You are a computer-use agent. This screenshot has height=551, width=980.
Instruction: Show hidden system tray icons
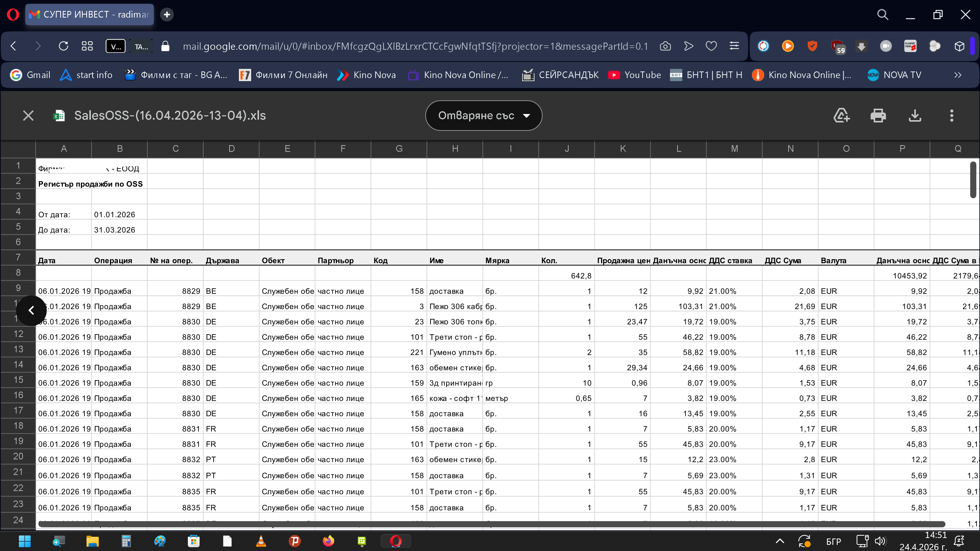[779, 541]
